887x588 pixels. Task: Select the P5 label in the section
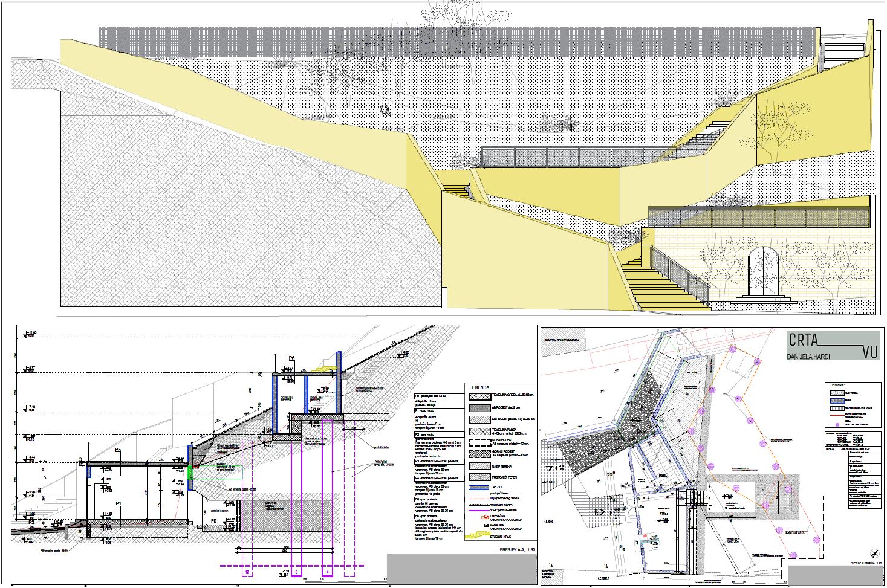[x=118, y=450]
